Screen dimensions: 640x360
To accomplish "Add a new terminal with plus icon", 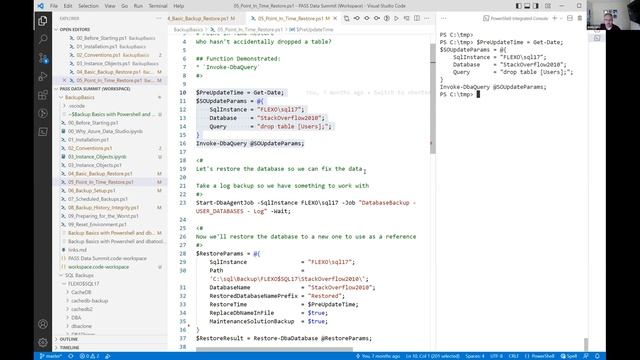I will click(554, 18).
